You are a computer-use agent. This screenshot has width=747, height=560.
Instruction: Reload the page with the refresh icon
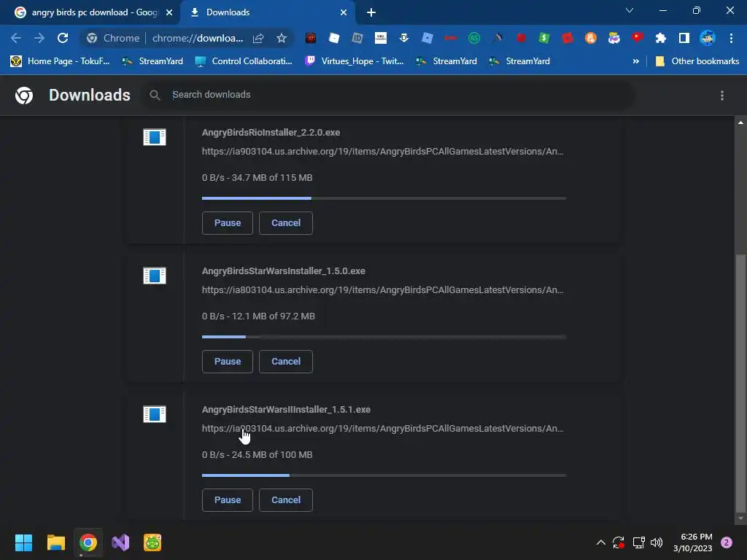(63, 38)
